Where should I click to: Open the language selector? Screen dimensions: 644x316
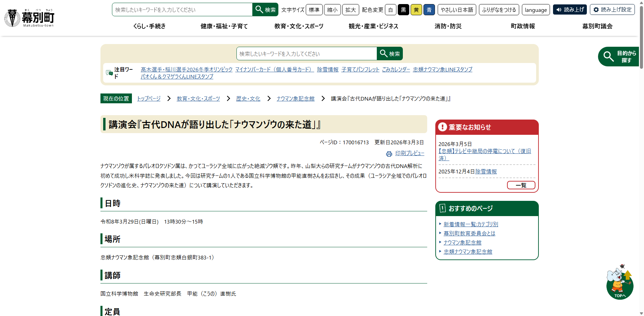click(536, 9)
